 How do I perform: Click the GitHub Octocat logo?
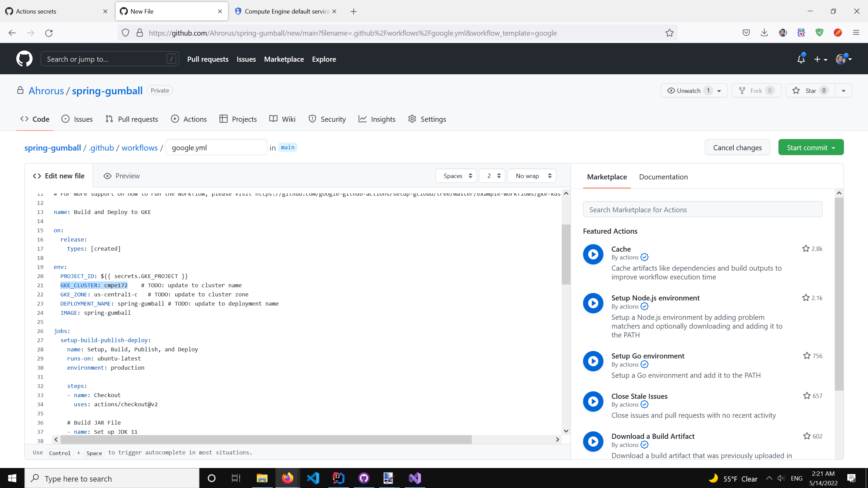[24, 59]
